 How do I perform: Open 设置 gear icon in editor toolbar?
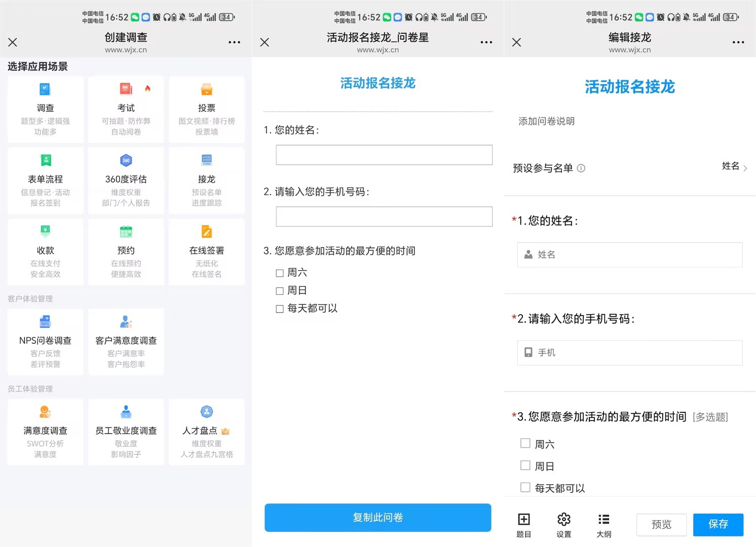[x=563, y=520]
